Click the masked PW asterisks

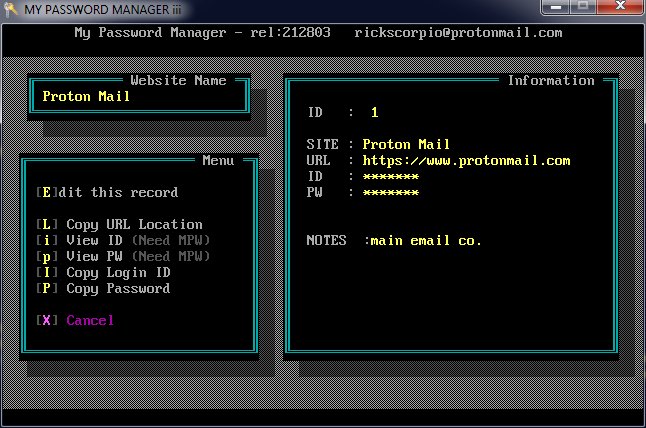coord(390,192)
